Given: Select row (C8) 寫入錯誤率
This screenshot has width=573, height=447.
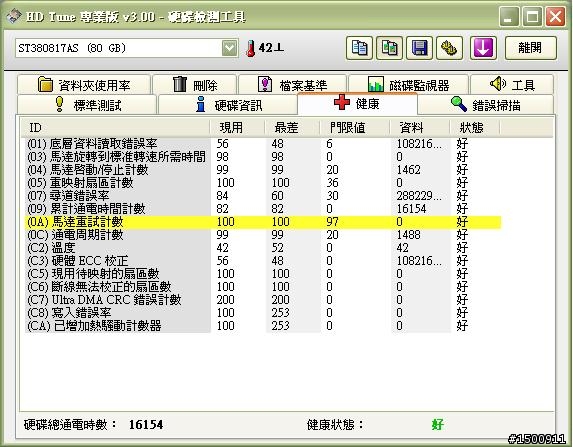Looking at the screenshot, I should [x=263, y=312].
